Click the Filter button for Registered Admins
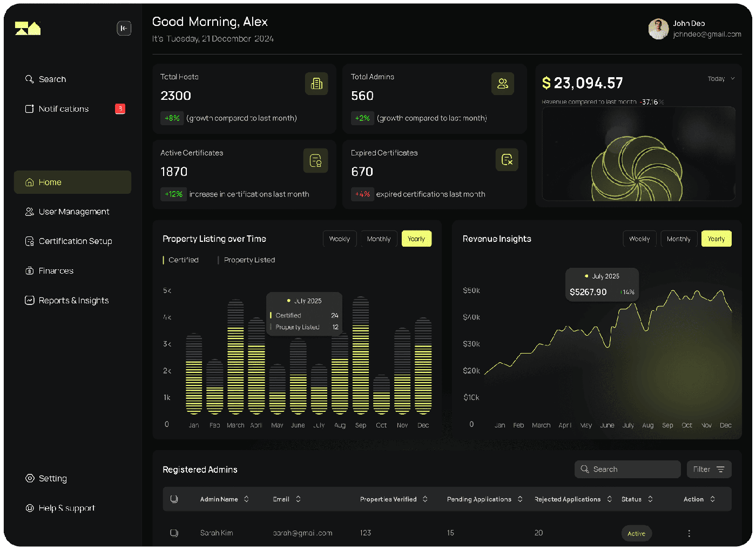The image size is (756, 550). (709, 470)
